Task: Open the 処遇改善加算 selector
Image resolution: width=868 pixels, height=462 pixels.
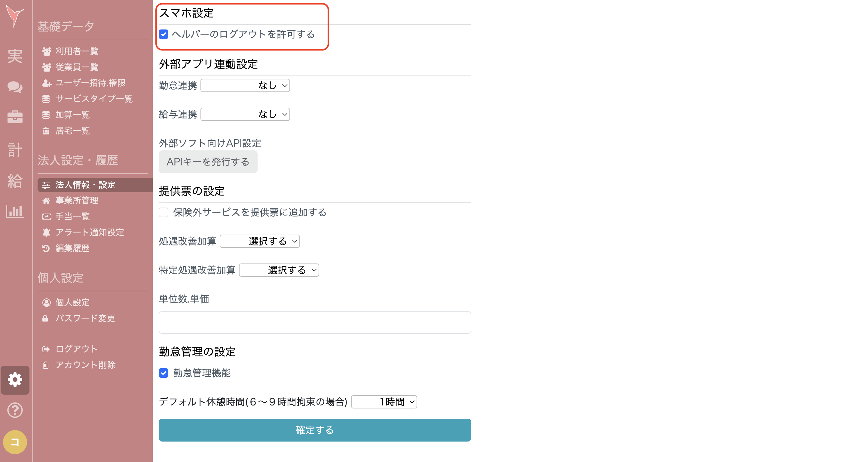Action: [259, 241]
